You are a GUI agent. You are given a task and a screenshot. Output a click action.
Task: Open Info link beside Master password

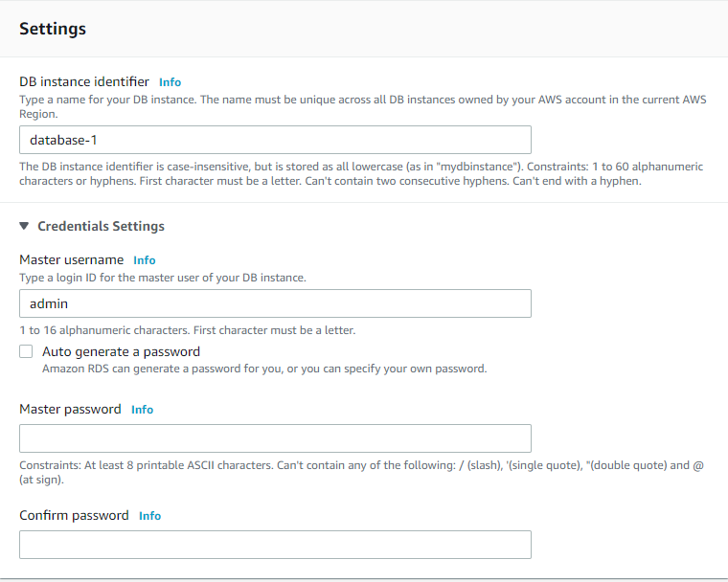(142, 410)
